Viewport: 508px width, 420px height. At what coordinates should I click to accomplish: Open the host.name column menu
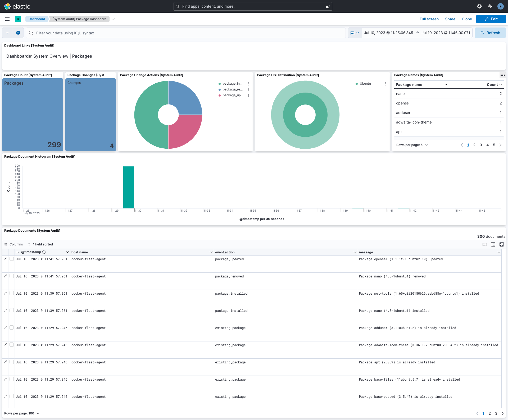[x=211, y=252]
